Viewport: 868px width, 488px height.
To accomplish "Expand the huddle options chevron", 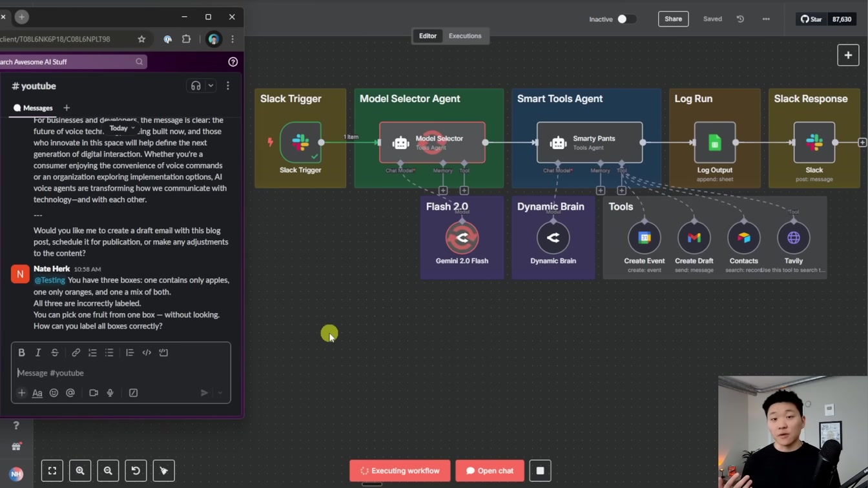I will [x=211, y=86].
